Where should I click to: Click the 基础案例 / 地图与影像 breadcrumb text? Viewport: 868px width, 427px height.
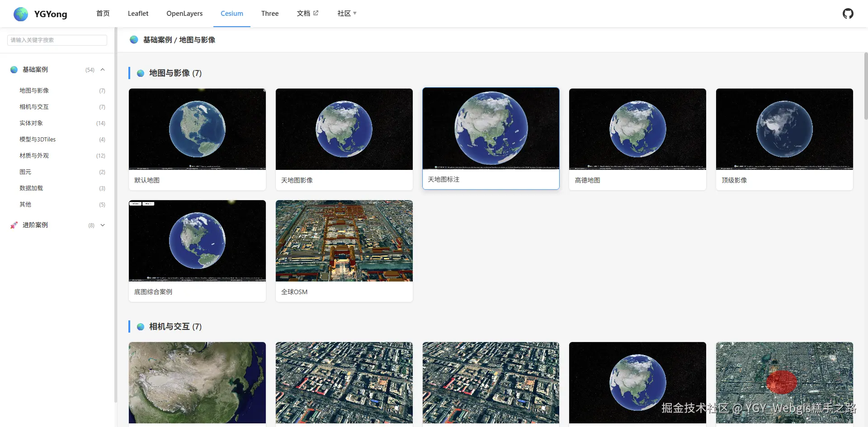[x=179, y=40]
